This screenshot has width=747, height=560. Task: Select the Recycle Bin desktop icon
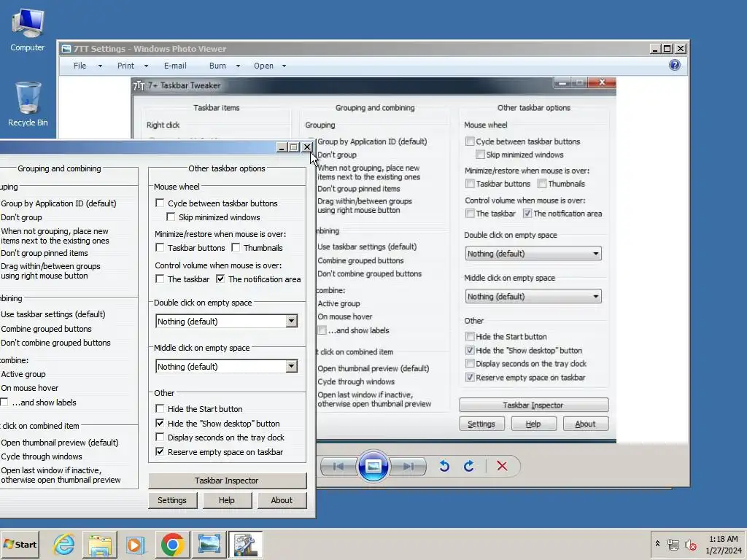coord(28,104)
